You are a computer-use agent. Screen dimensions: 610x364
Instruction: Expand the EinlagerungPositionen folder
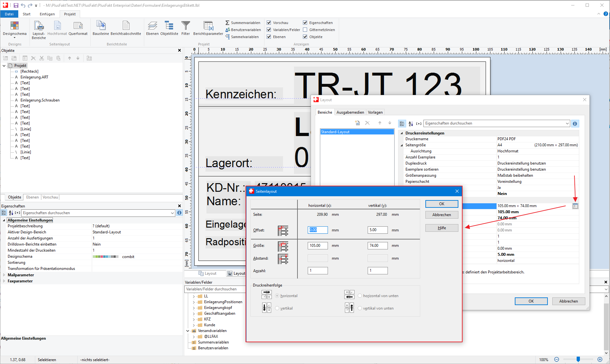[x=194, y=302]
